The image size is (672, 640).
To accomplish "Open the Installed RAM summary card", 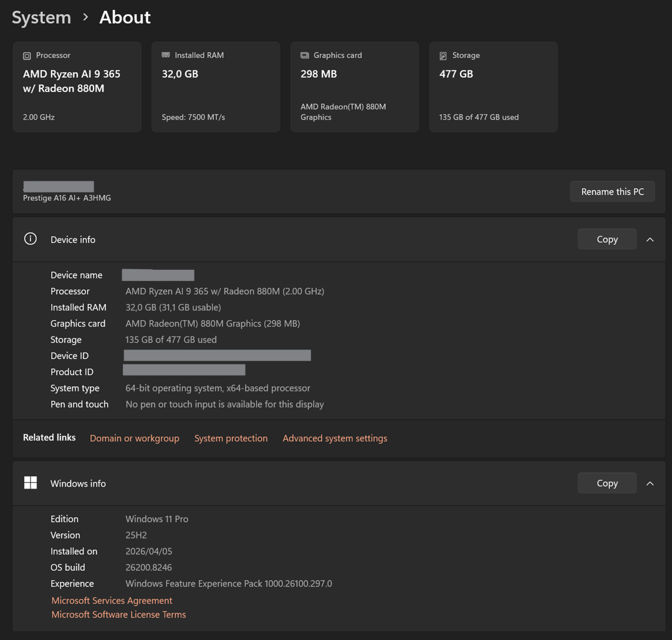I will point(216,87).
